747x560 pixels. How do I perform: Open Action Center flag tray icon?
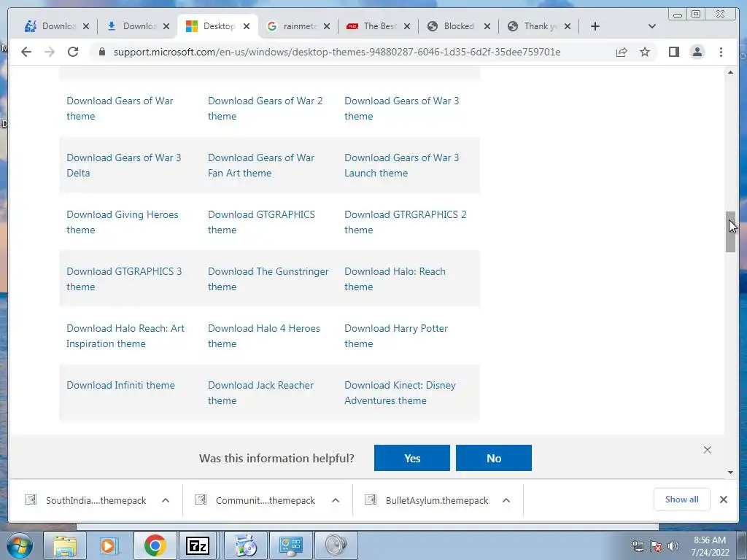[656, 546]
